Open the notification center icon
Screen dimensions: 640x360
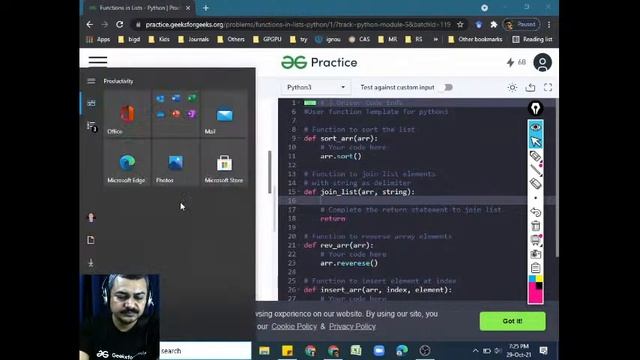point(544,351)
